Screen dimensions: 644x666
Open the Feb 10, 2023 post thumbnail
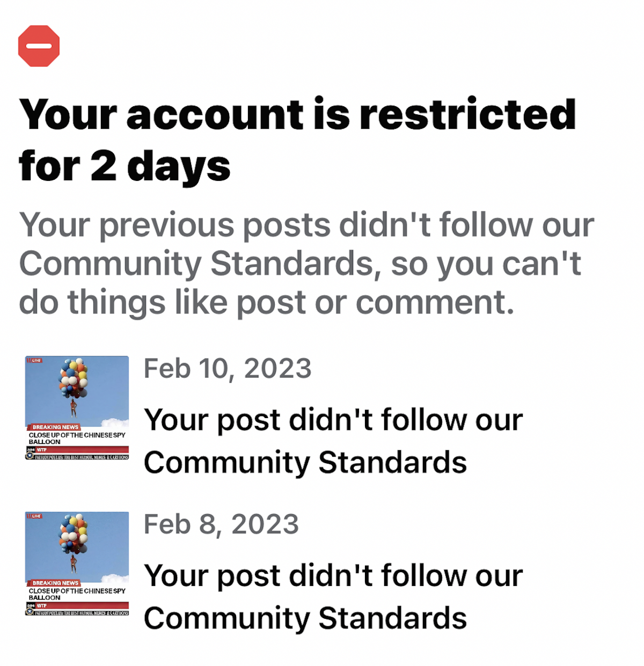(x=77, y=408)
